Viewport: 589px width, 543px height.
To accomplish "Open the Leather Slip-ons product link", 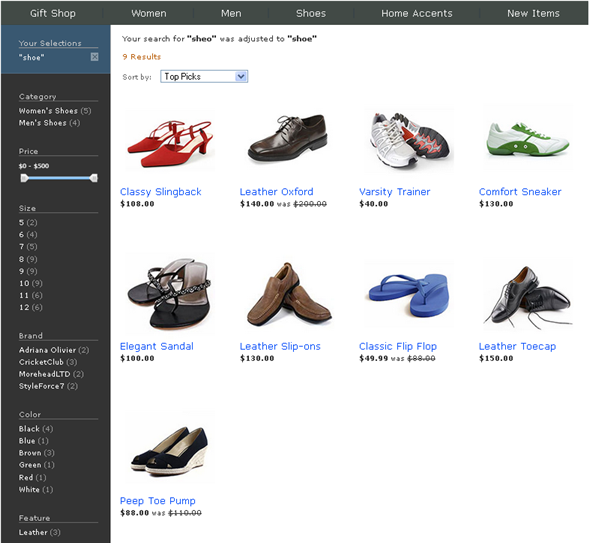I will point(280,346).
